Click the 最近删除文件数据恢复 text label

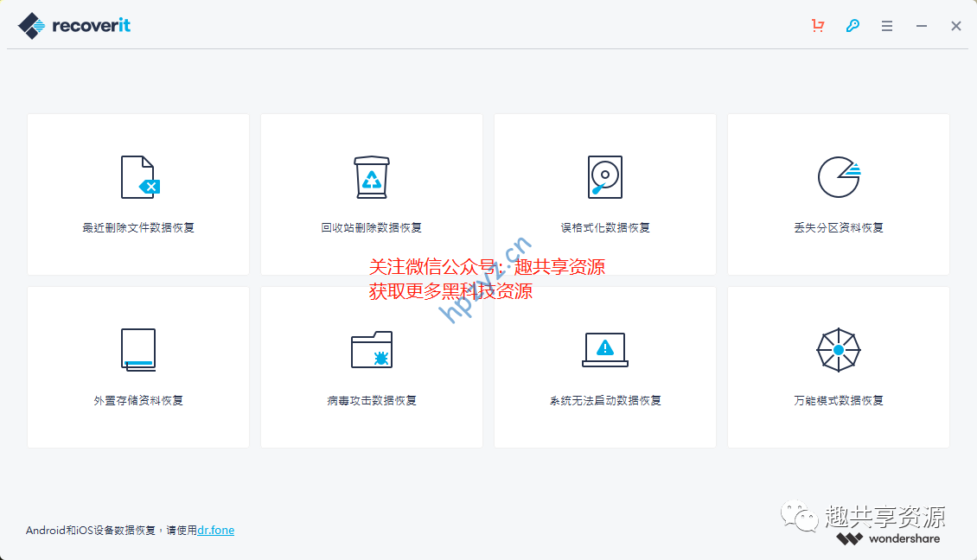coord(138,228)
